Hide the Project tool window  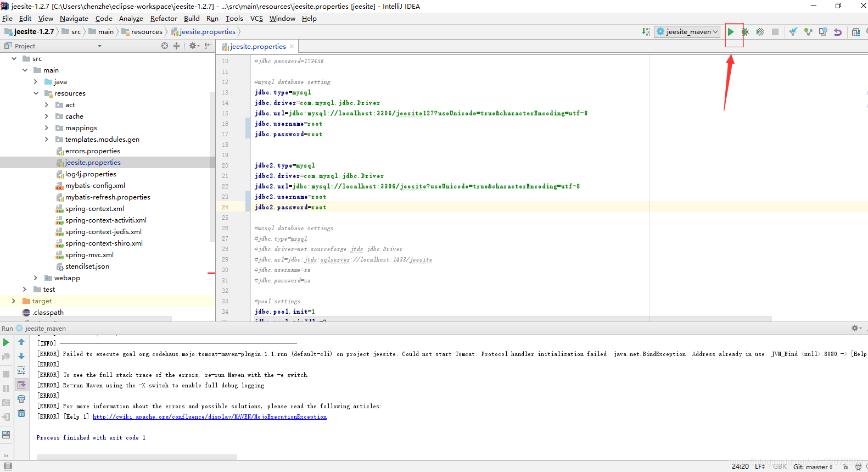[208, 46]
